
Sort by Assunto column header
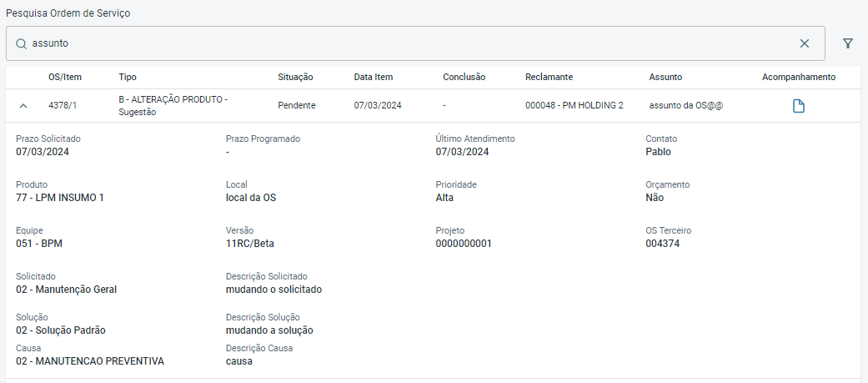tap(665, 77)
